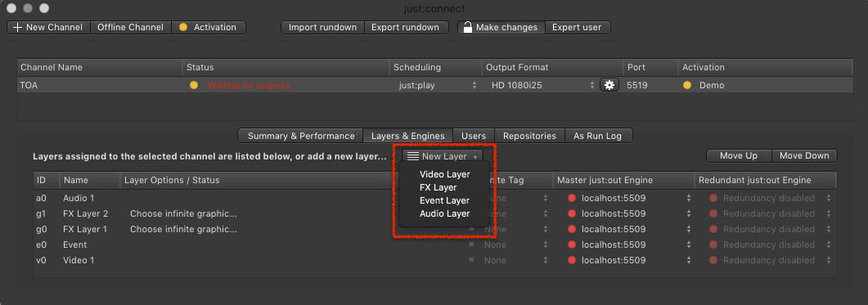Click the yellow status dot for TOA
The width and height of the screenshot is (868, 305).
pos(194,85)
